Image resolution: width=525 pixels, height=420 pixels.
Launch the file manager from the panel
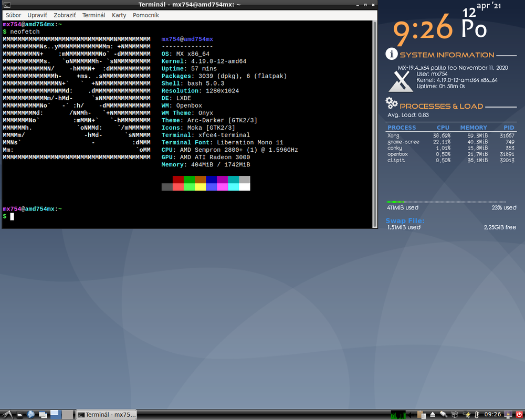click(x=20, y=415)
